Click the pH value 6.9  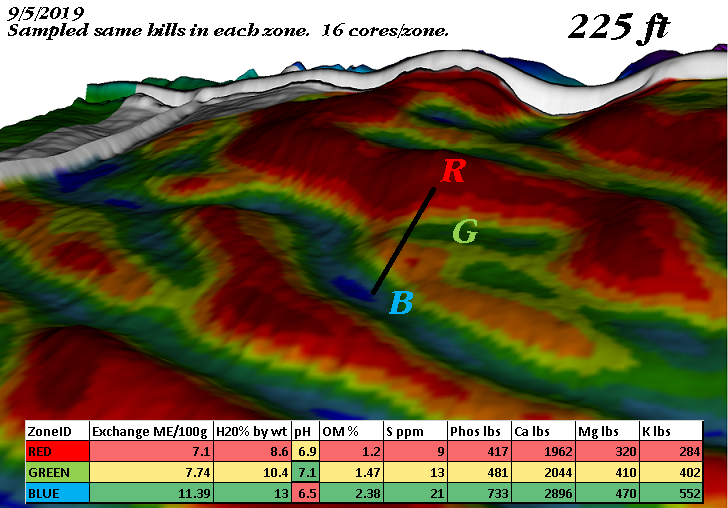click(x=305, y=451)
